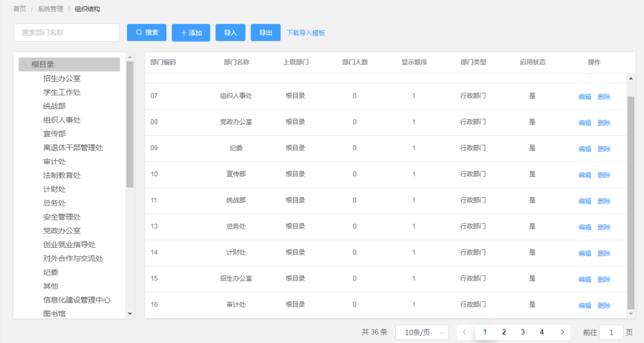644x343 pixels.
Task: Collapse the 根目录 tree node
Action: pyautogui.click(x=24, y=65)
